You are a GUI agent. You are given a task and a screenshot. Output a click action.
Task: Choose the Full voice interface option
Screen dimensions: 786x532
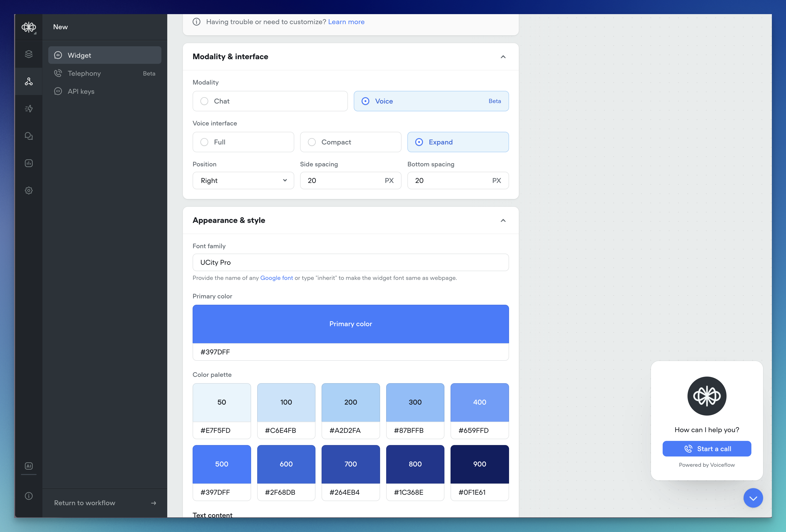coord(204,142)
